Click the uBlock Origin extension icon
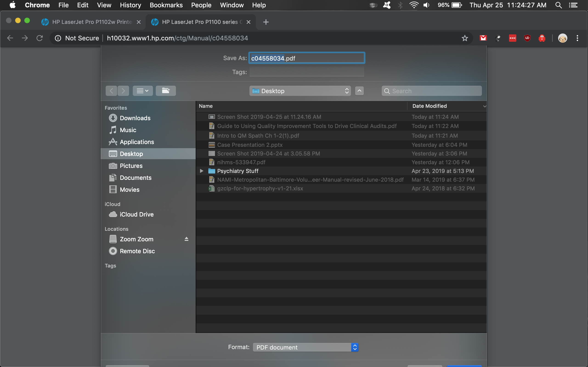The height and width of the screenshot is (367, 588). (x=527, y=38)
